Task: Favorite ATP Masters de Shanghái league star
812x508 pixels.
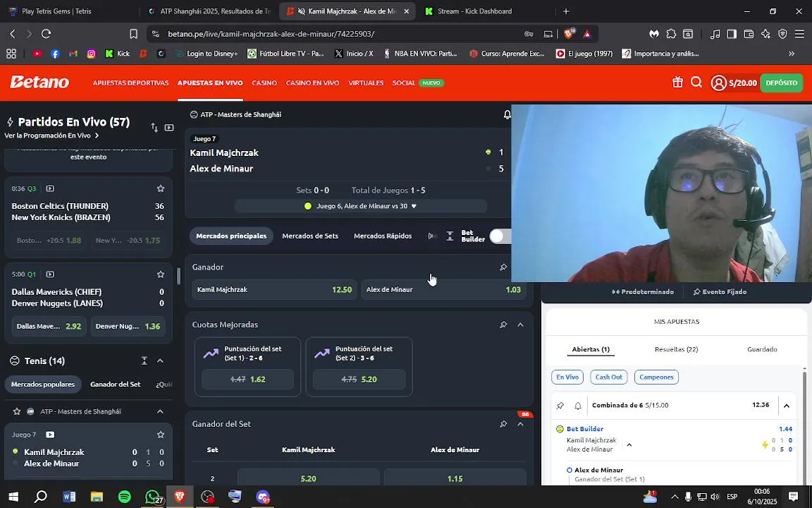Action: pos(17,411)
